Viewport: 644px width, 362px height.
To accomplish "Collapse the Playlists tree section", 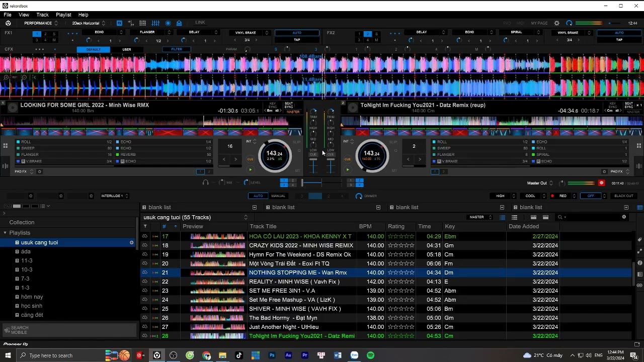I will (x=5, y=233).
